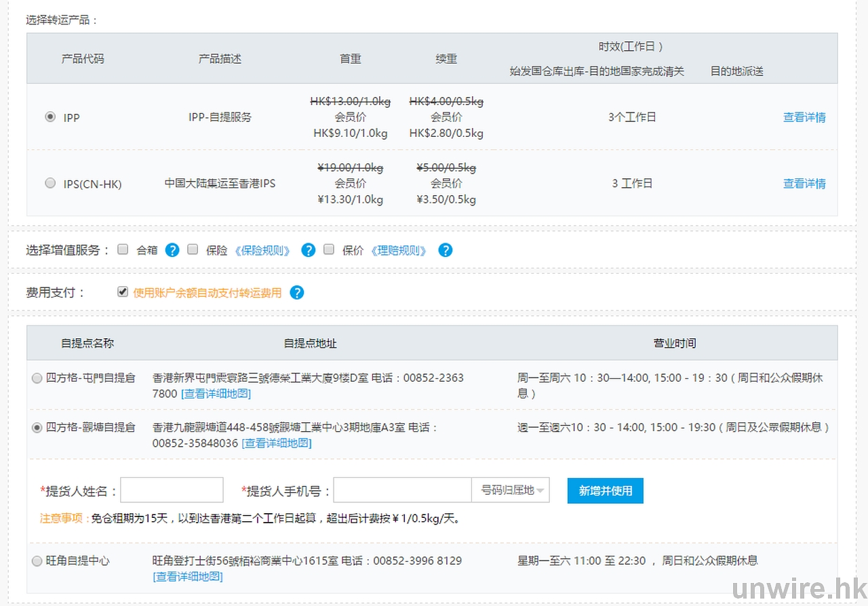
Task: Tick the 保险 insurance checkbox
Action: coord(193,249)
